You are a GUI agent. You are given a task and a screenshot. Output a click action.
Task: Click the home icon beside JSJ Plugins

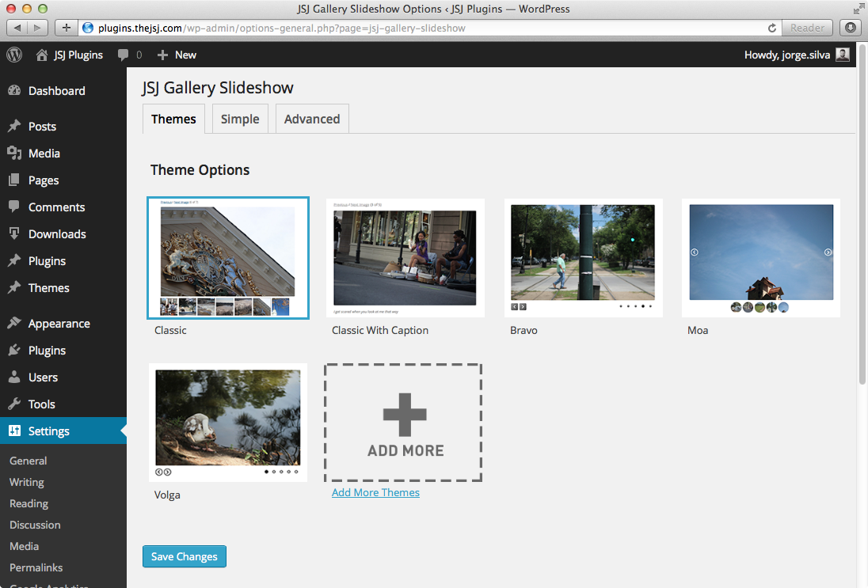41,55
